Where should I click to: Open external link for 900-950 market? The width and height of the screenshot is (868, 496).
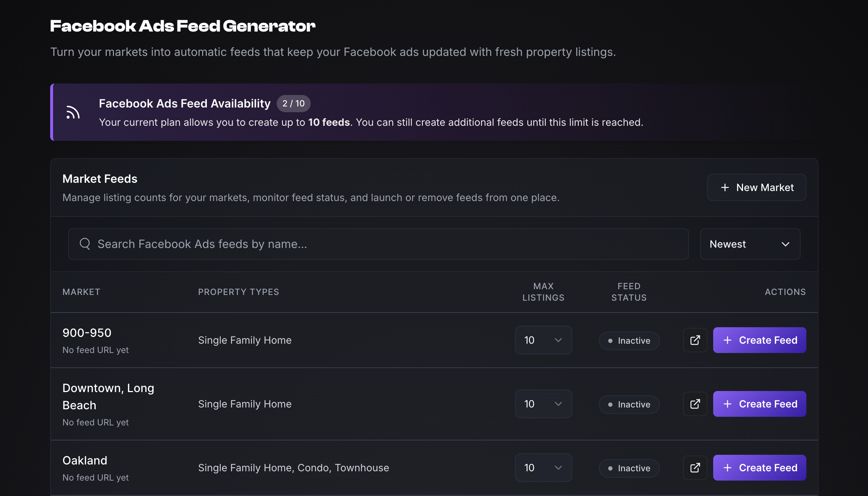coord(695,340)
